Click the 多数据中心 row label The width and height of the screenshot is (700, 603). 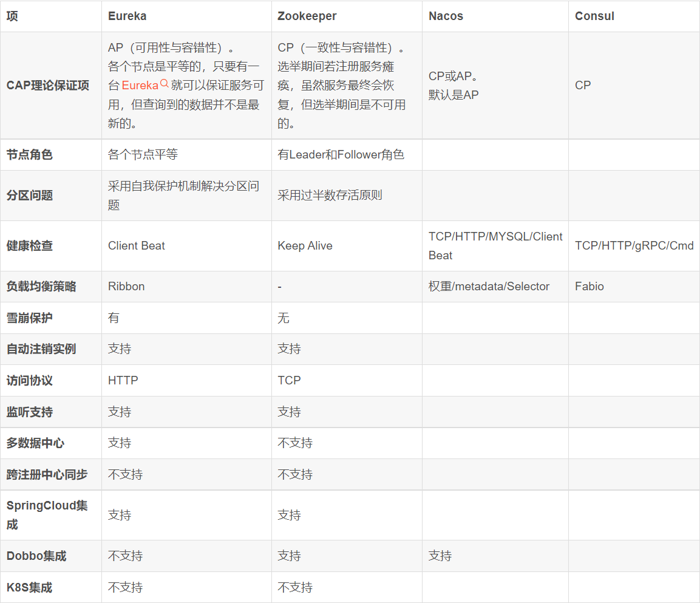[x=35, y=443]
